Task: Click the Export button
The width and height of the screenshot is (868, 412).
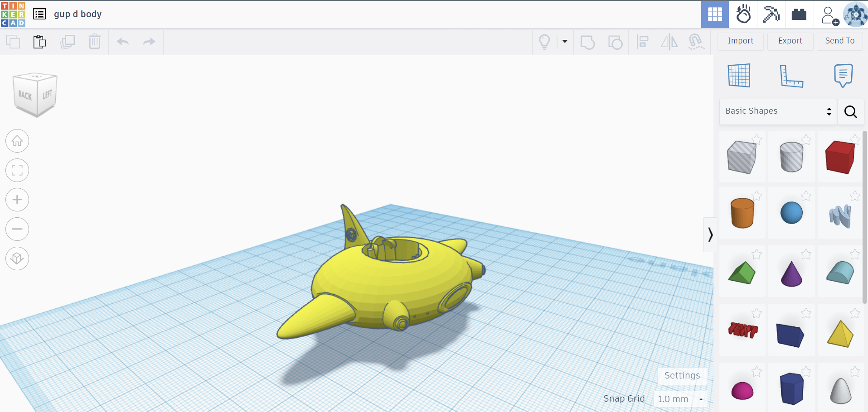Action: click(x=790, y=41)
